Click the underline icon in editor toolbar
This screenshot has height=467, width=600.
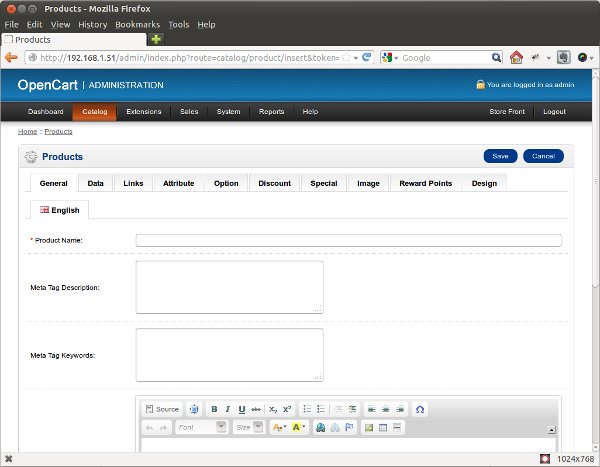pyautogui.click(x=242, y=409)
